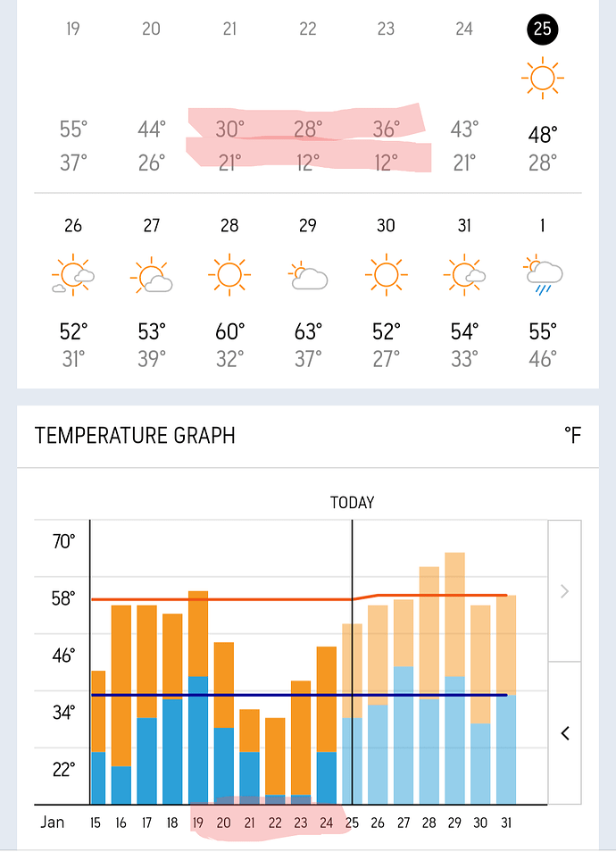Click the sun icon for day 28
The width and height of the screenshot is (616, 852).
229,275
